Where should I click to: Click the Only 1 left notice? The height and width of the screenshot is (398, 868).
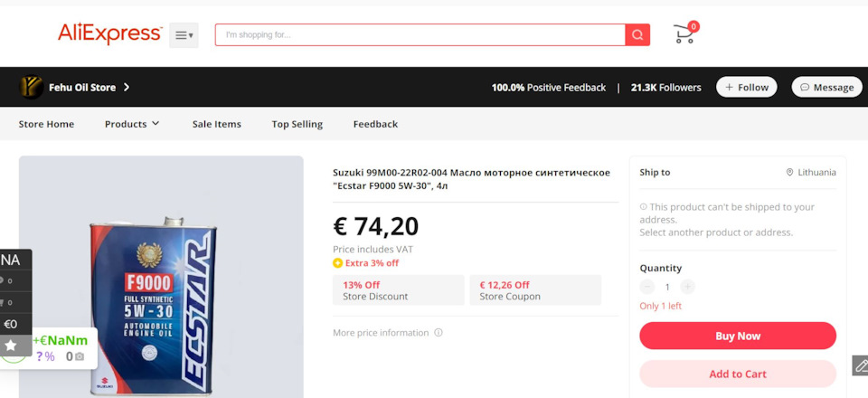pyautogui.click(x=661, y=306)
